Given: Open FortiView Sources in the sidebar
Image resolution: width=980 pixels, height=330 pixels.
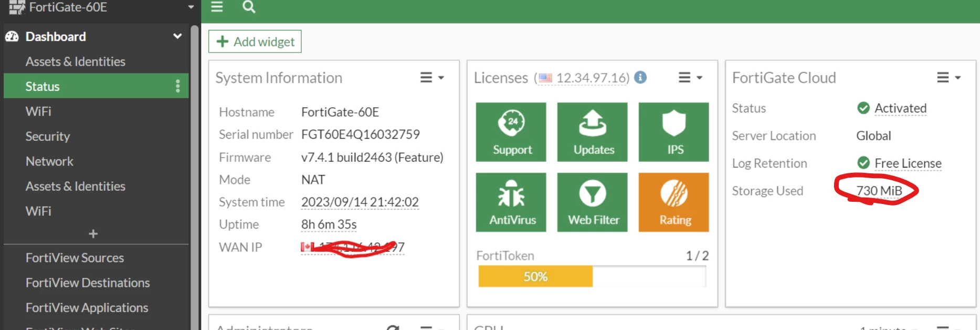Looking at the screenshot, I should pyautogui.click(x=96, y=258).
